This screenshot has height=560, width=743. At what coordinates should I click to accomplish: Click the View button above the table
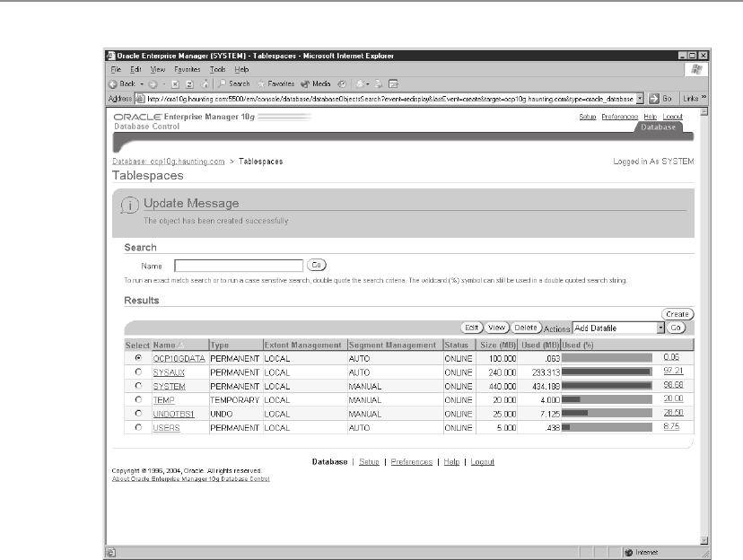click(x=496, y=328)
